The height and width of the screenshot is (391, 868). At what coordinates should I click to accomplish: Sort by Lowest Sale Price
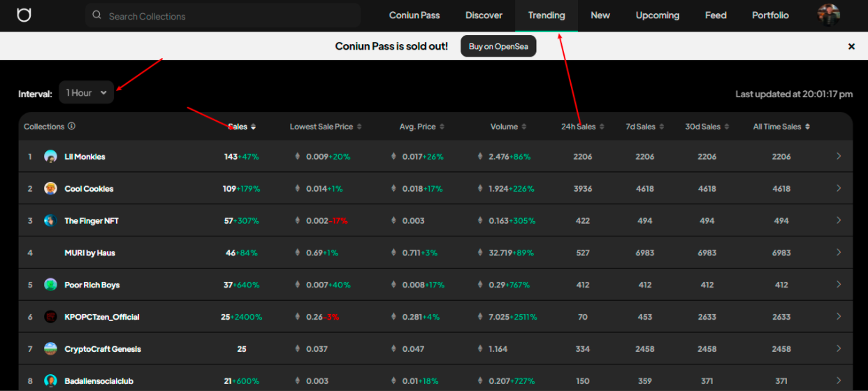point(325,127)
